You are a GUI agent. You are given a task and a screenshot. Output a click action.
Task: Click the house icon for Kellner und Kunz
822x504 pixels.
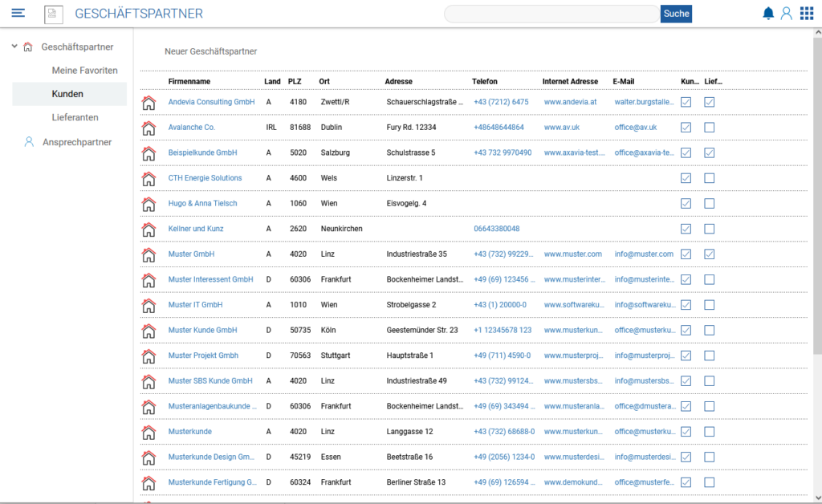149,229
